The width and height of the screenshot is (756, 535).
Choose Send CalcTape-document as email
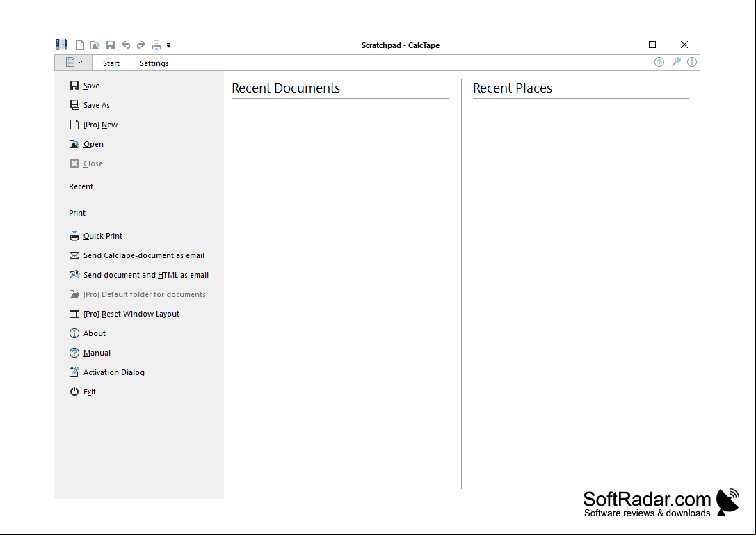137,256
